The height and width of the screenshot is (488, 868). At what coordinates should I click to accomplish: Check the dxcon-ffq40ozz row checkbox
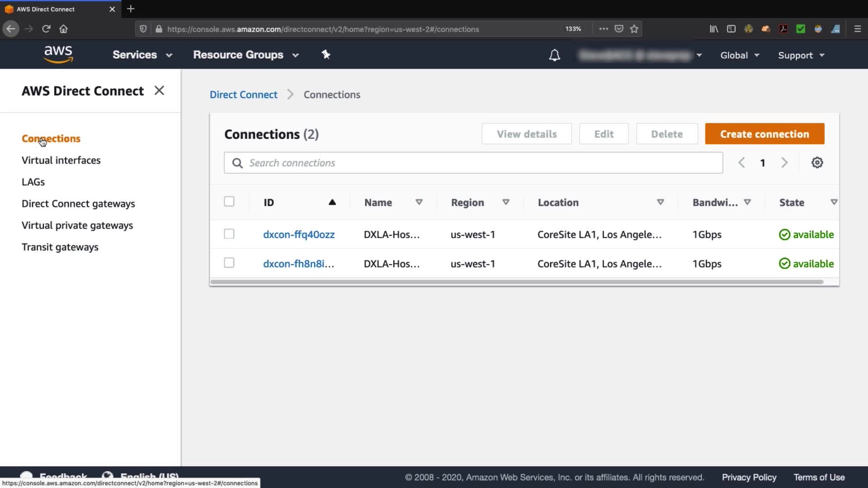(x=229, y=234)
